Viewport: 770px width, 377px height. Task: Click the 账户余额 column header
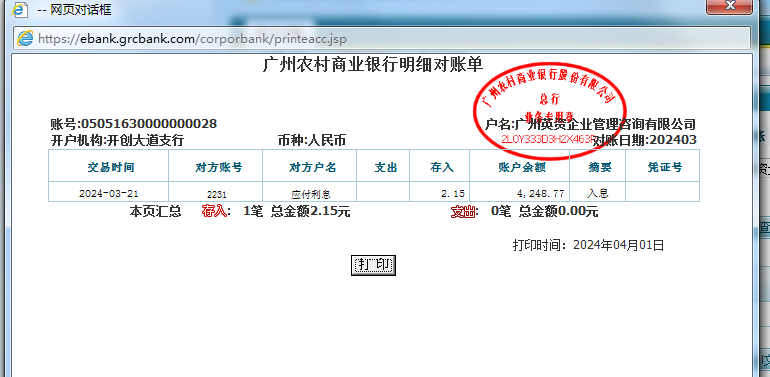pos(520,167)
